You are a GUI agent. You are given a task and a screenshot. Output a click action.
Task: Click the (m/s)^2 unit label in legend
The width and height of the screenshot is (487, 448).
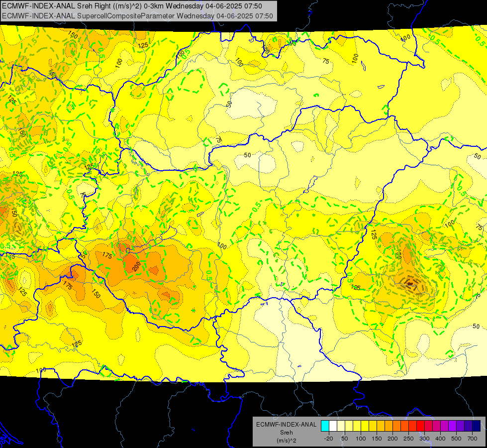(x=286, y=441)
